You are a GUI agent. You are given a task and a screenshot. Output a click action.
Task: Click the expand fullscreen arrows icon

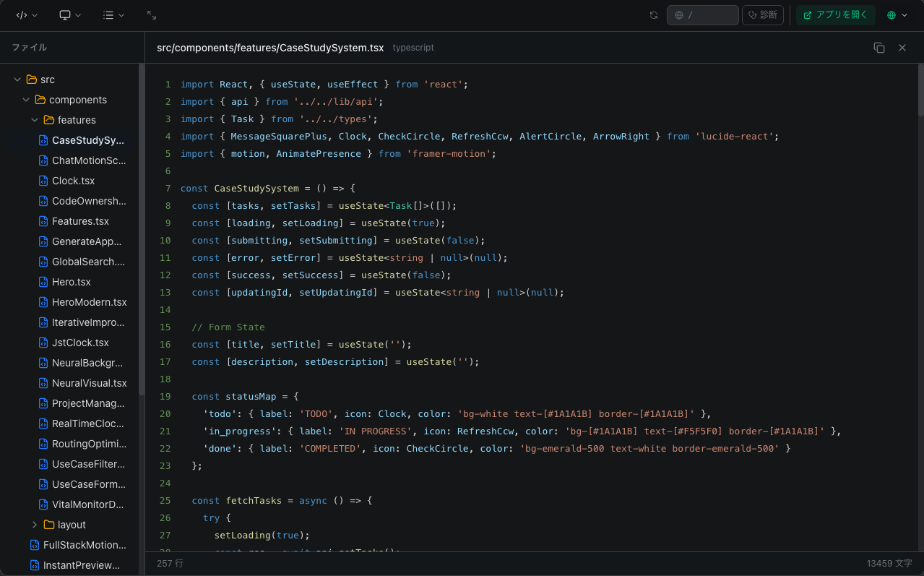pyautogui.click(x=152, y=14)
